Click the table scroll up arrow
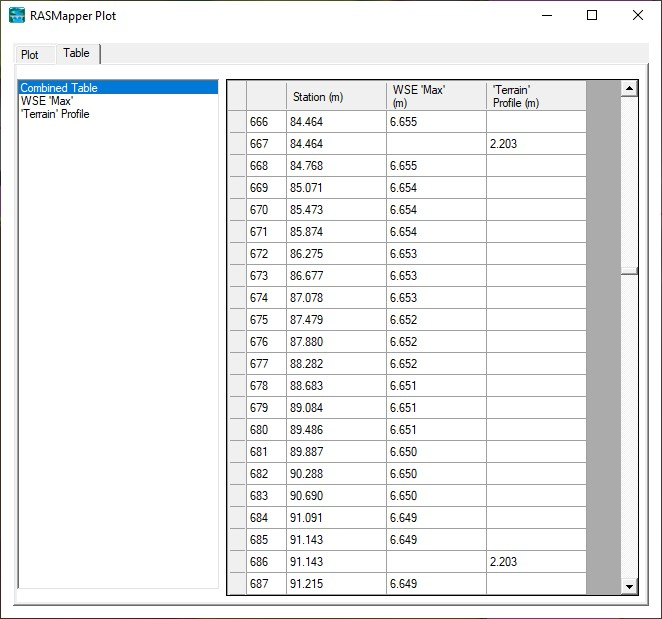Image resolution: width=662 pixels, height=619 pixels. tap(629, 89)
